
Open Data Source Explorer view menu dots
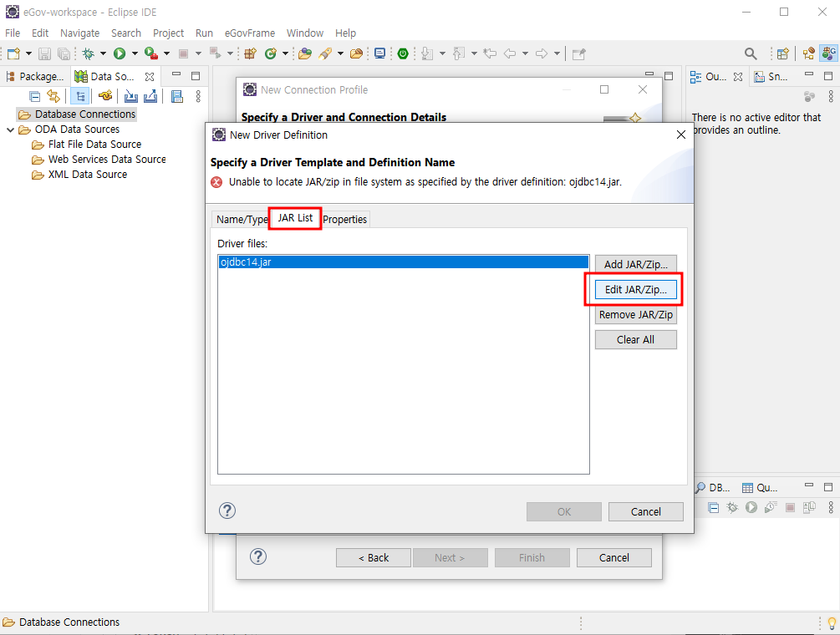(198, 96)
